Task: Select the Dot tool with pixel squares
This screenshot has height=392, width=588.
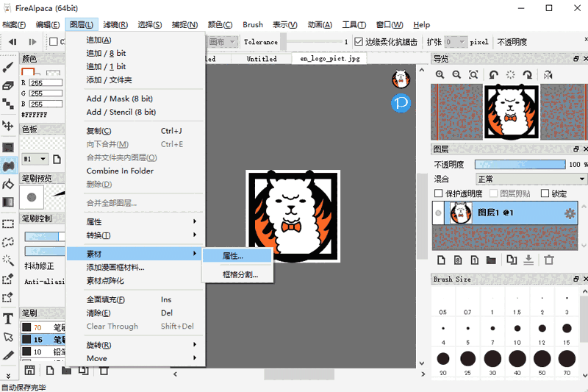Action: (x=8, y=104)
